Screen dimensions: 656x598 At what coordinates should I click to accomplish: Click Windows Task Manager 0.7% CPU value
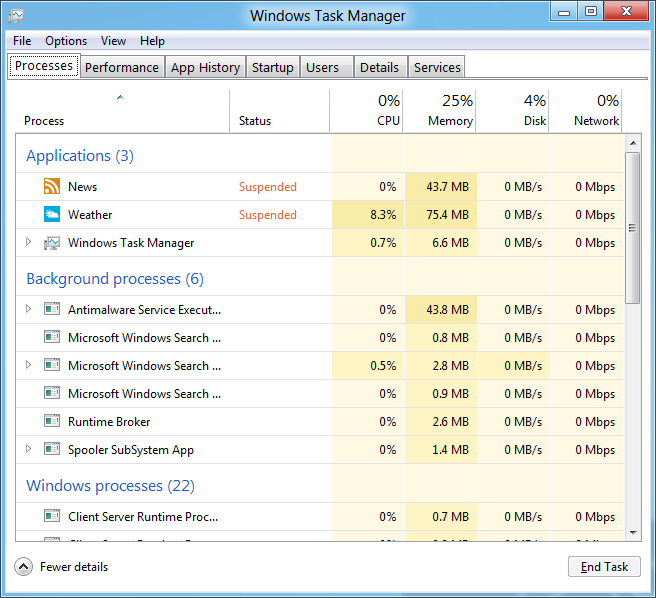coord(383,243)
